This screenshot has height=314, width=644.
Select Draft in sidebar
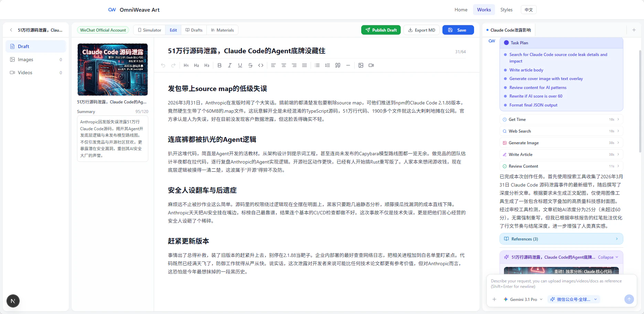tap(36, 46)
